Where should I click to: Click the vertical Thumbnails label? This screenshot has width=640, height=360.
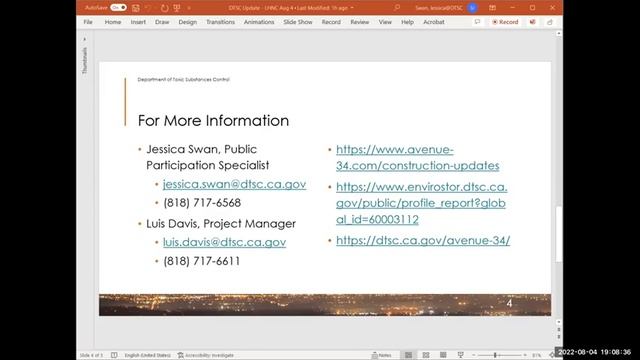click(x=84, y=60)
